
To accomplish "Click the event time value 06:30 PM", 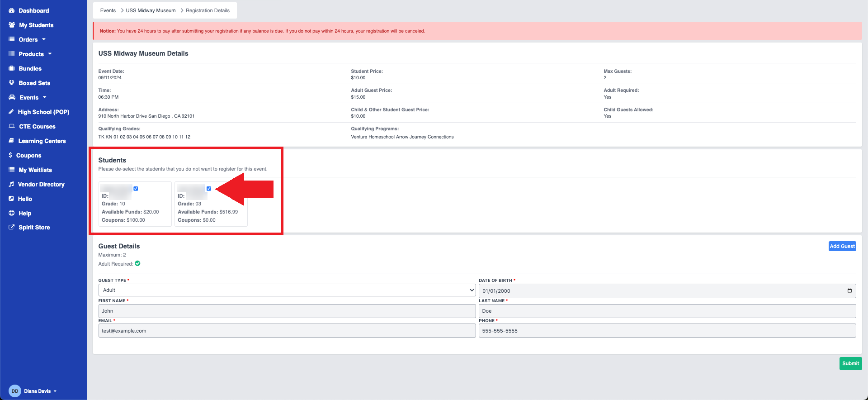I will pyautogui.click(x=108, y=97).
